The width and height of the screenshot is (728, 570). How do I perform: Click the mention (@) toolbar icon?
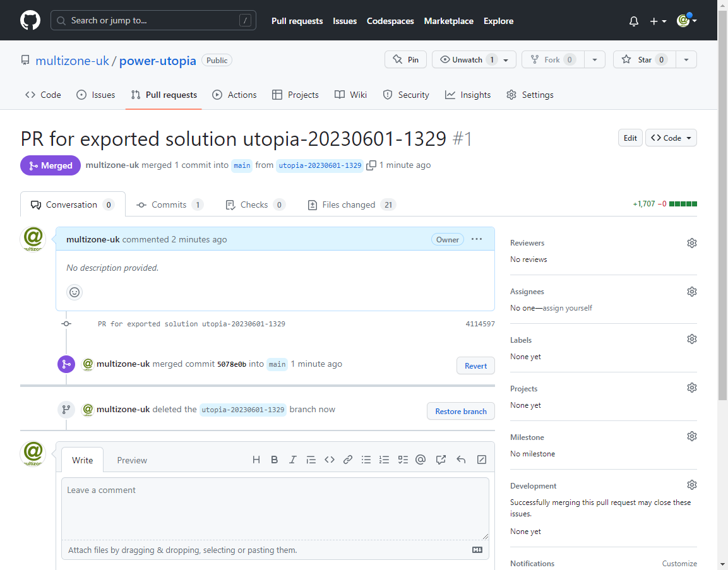pos(421,460)
